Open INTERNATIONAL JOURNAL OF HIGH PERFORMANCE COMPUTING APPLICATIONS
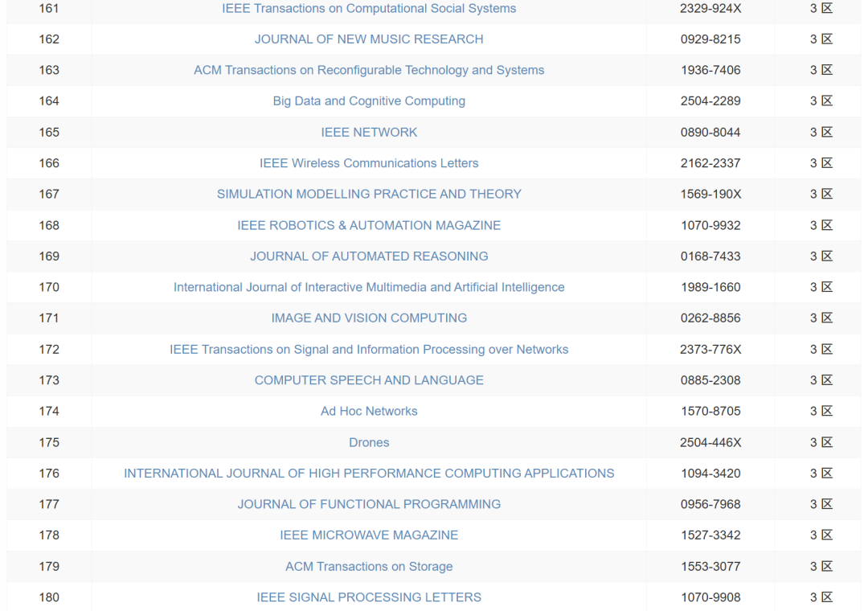Image resolution: width=868 pixels, height=611 pixels. [x=369, y=474]
